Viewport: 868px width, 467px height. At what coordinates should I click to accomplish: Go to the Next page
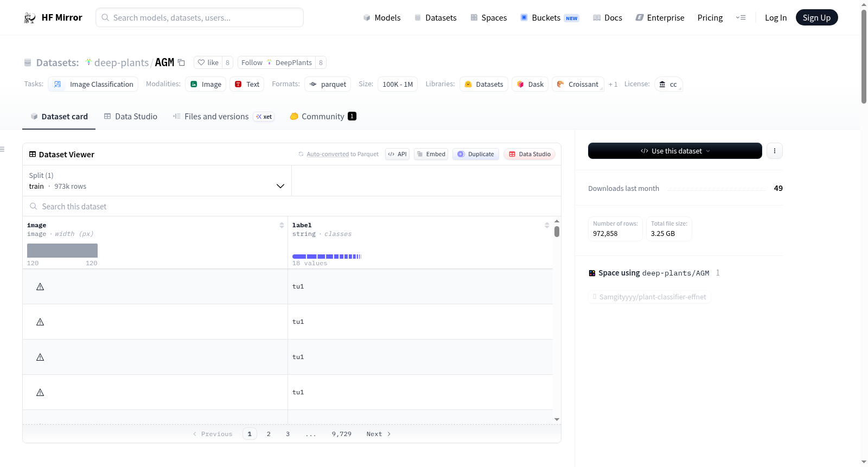pos(379,434)
